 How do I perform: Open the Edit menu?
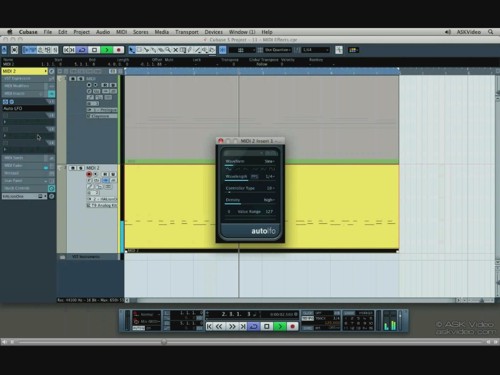[63, 32]
